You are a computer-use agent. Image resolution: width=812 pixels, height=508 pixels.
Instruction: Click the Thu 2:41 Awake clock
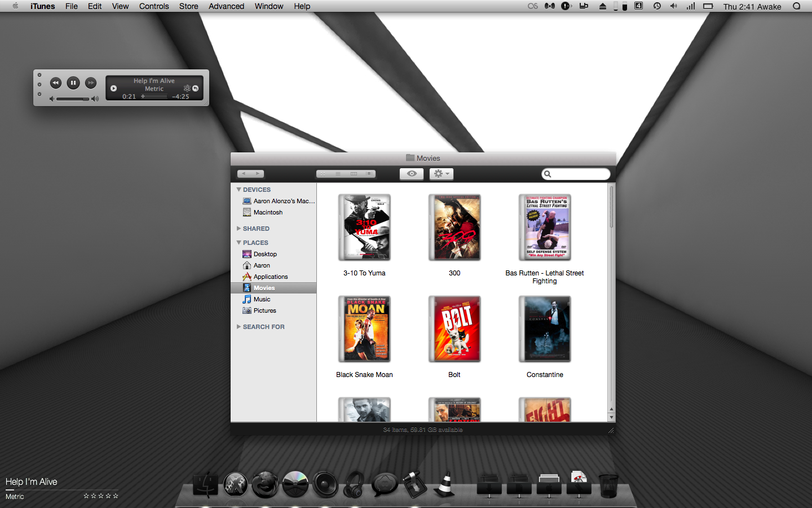click(x=752, y=6)
